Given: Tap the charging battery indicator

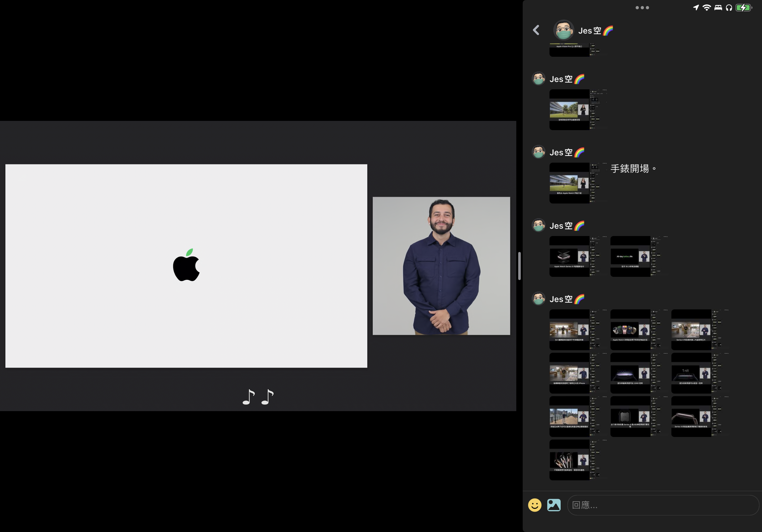Looking at the screenshot, I should [x=744, y=8].
